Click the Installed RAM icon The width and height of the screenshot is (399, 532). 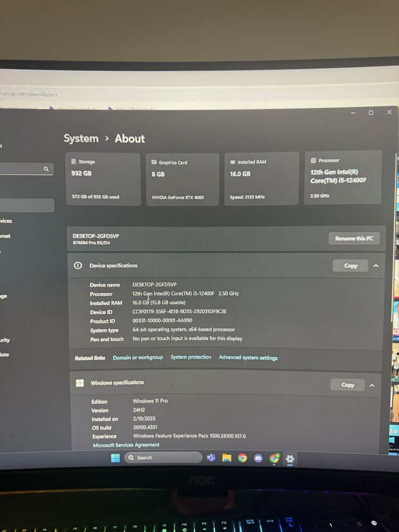coord(233,162)
